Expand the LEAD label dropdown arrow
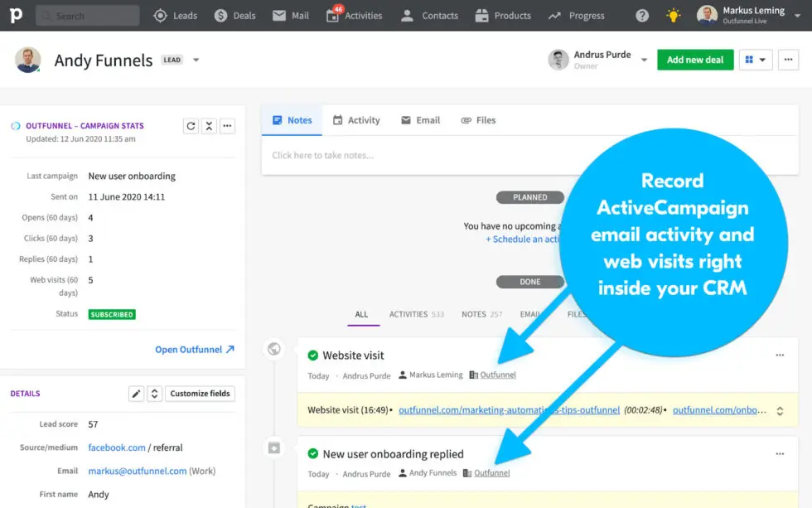The image size is (812, 508). (x=196, y=60)
